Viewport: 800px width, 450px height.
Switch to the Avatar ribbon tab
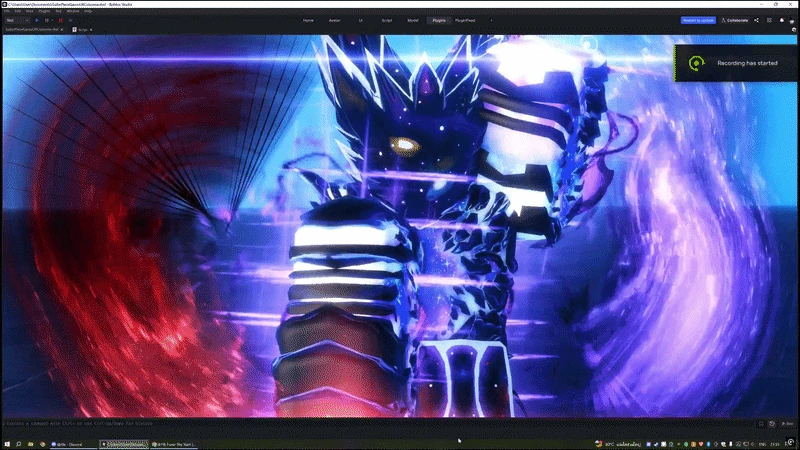[334, 20]
